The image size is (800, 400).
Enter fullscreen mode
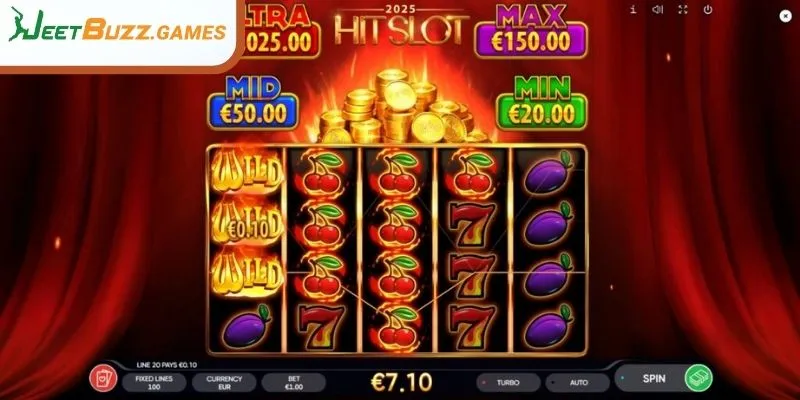(683, 9)
